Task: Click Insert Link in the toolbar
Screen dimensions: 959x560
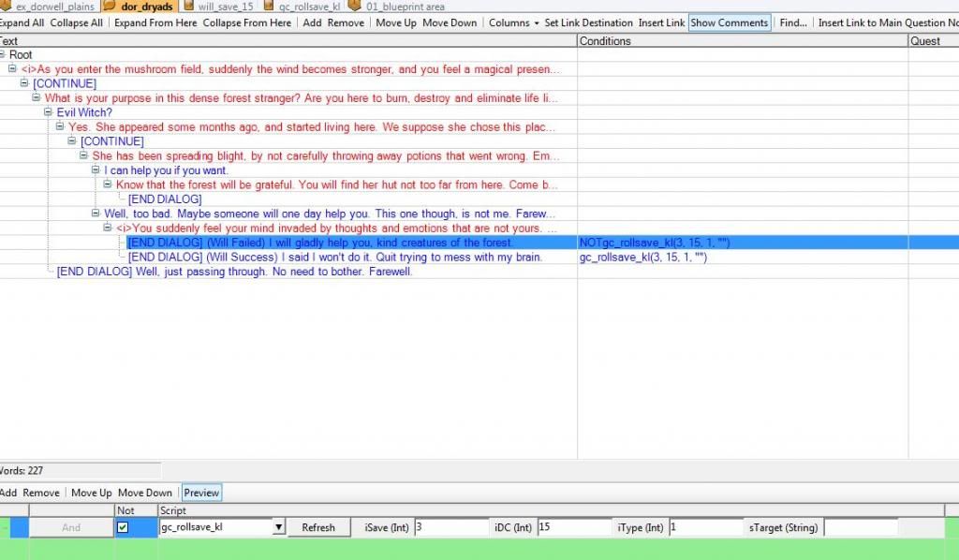Action: point(661,22)
